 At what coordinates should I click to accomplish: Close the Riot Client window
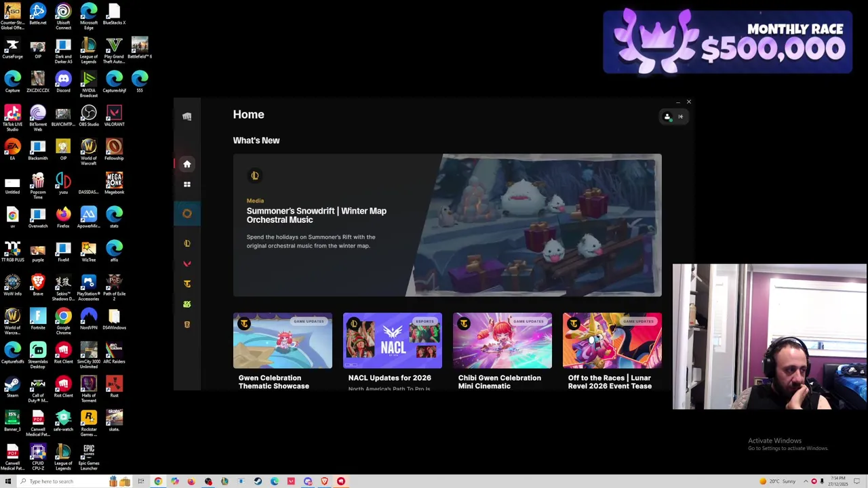point(688,102)
